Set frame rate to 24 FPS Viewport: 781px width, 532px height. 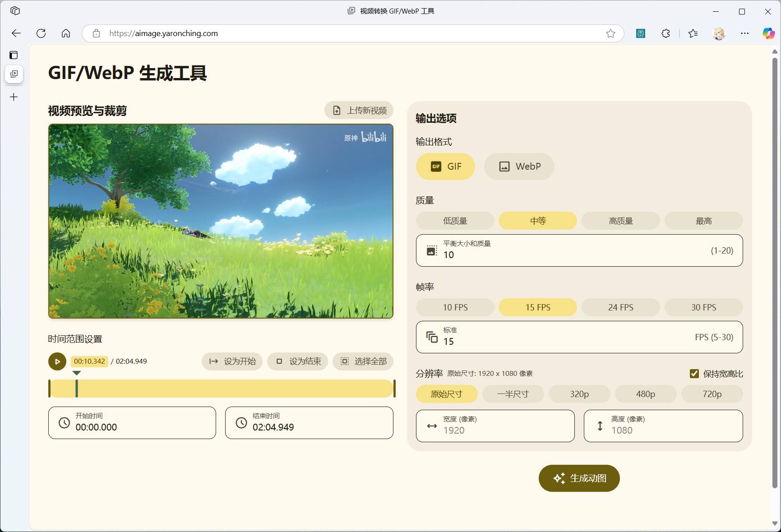pos(621,307)
